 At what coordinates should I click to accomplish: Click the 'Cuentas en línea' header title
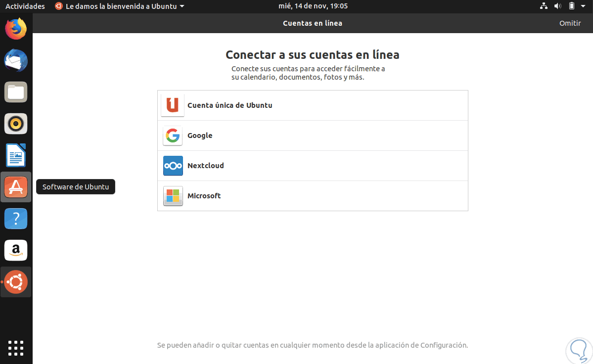pos(313,23)
